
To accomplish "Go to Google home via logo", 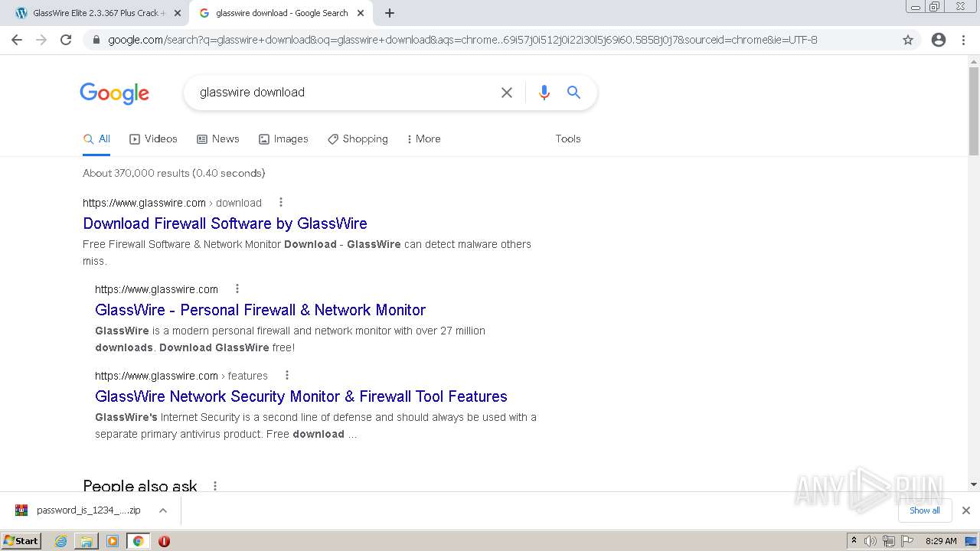I will tap(115, 93).
